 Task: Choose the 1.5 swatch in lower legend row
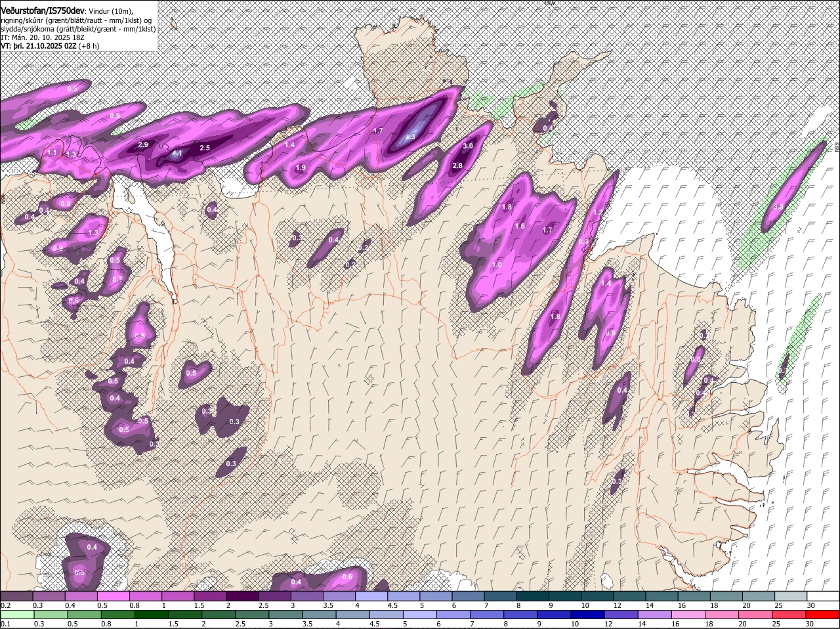(186, 615)
